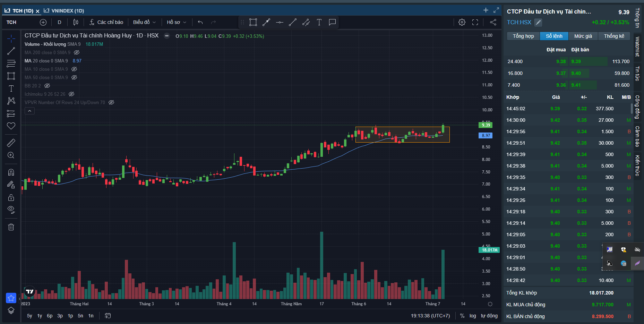Open the Biểu đồ dropdown
This screenshot has width=644, height=324.
coord(144,22)
